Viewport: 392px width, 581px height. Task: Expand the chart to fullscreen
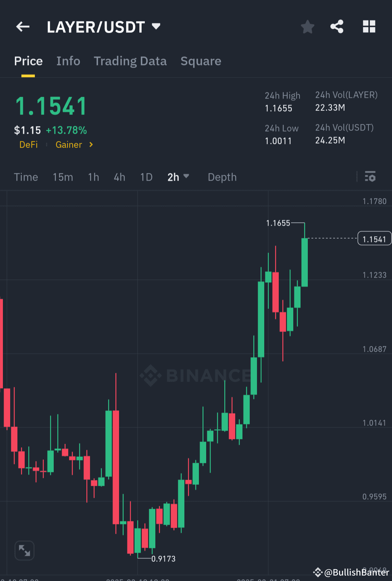24,550
